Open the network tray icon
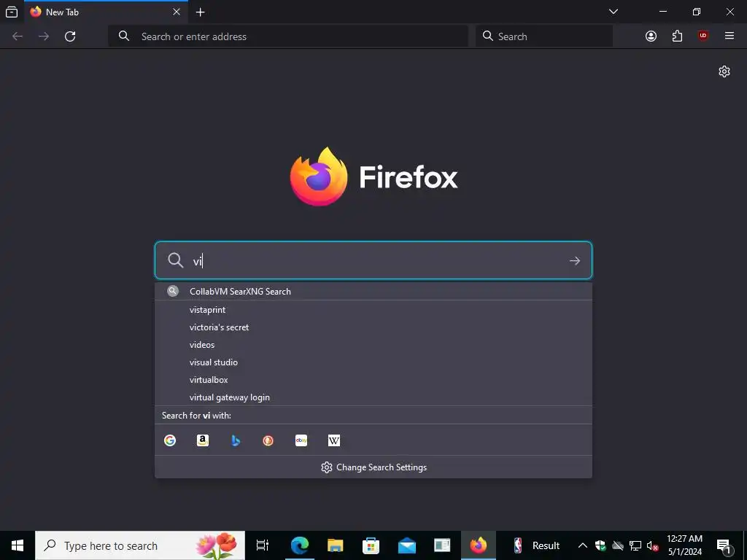Viewport: 747px width, 560px height. click(x=635, y=545)
